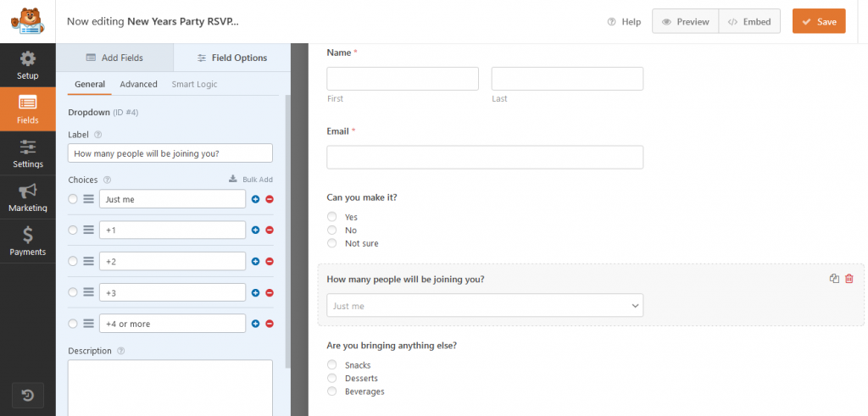Screen dimensions: 868x416
Task: Select the 'Desserts' option
Action: tap(332, 378)
